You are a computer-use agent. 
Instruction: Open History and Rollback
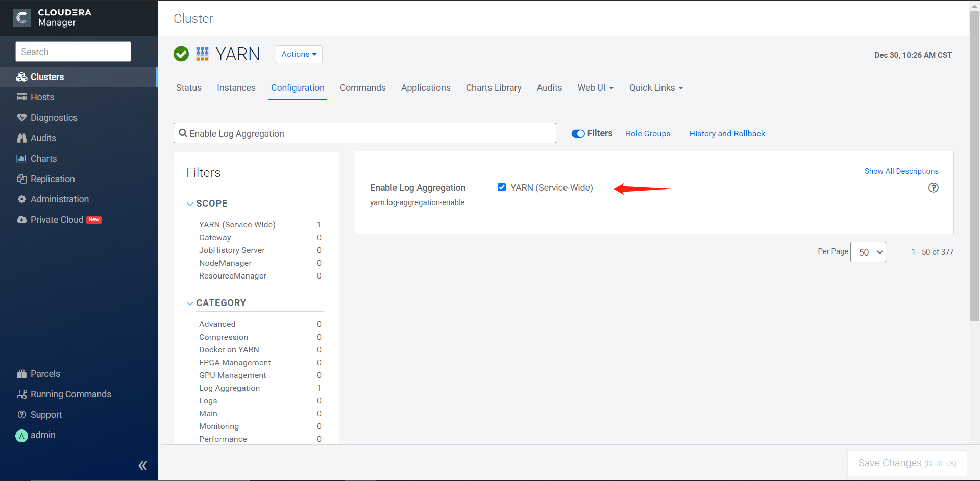pos(727,134)
